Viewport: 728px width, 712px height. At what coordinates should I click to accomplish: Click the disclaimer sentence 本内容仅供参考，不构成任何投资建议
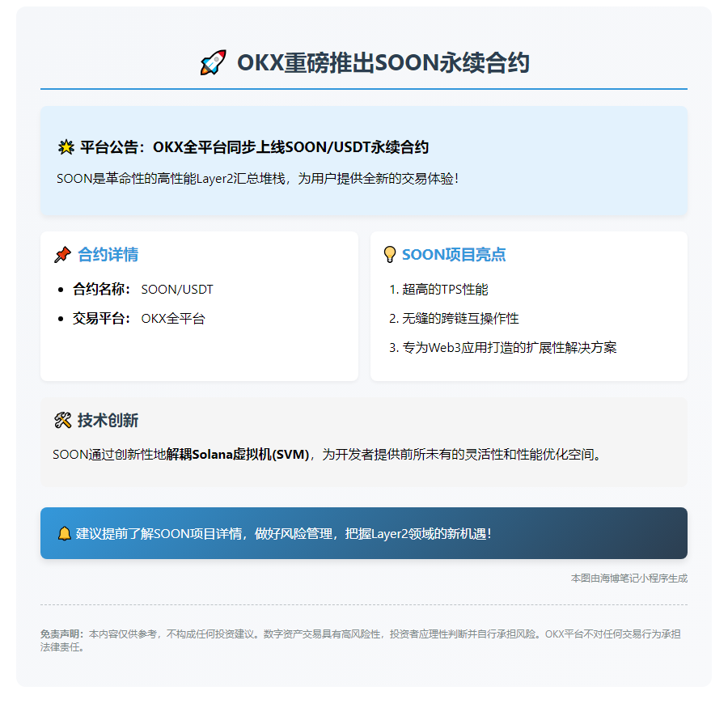pos(171,634)
